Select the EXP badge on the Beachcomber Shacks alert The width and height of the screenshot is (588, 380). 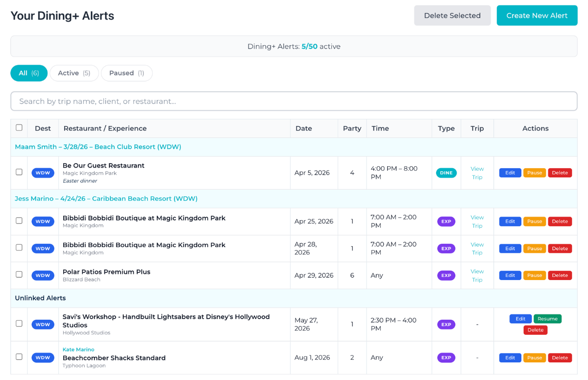446,357
